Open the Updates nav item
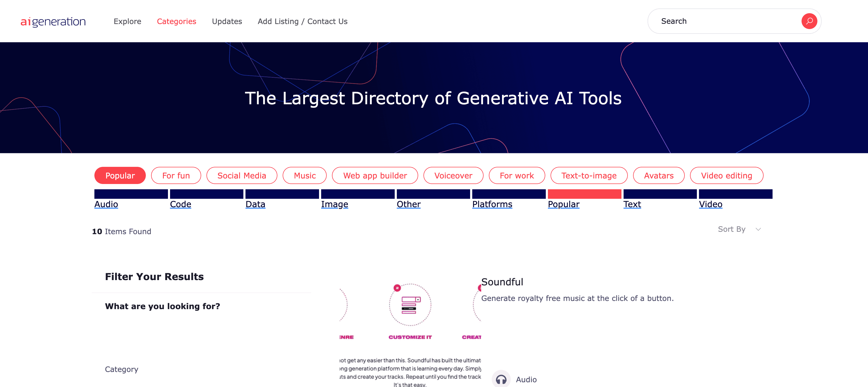The height and width of the screenshot is (387, 868). click(x=227, y=21)
